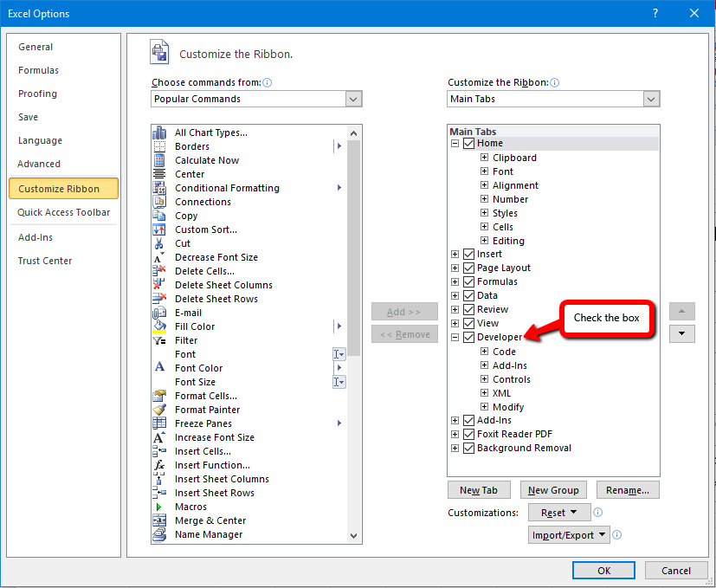
Task: Click the Borders command icon
Action: (159, 146)
